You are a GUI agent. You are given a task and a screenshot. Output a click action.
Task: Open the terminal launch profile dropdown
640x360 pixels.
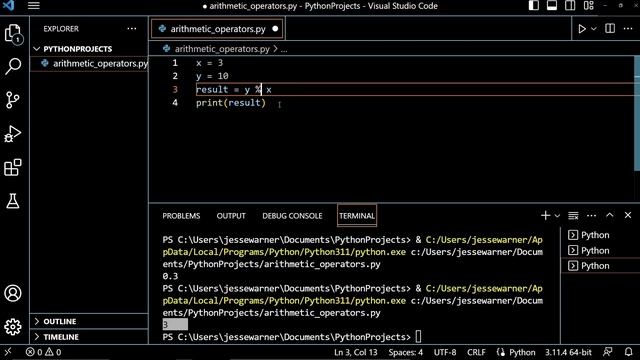pos(557,216)
